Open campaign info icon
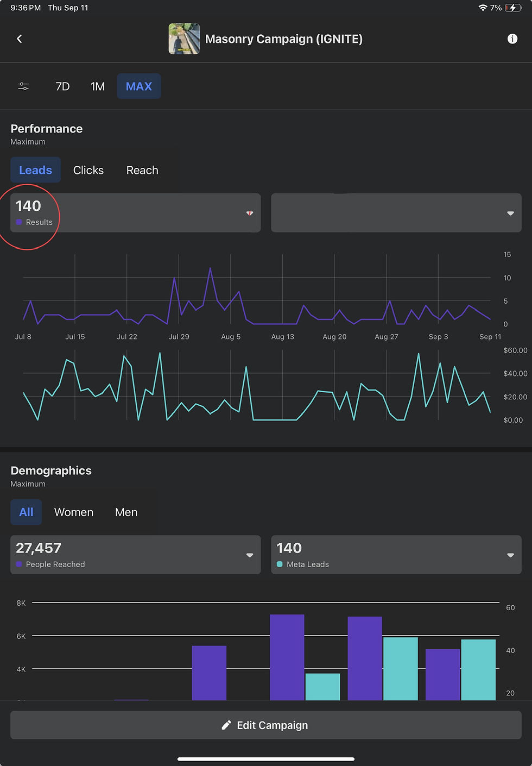This screenshot has height=766, width=532. click(x=512, y=39)
